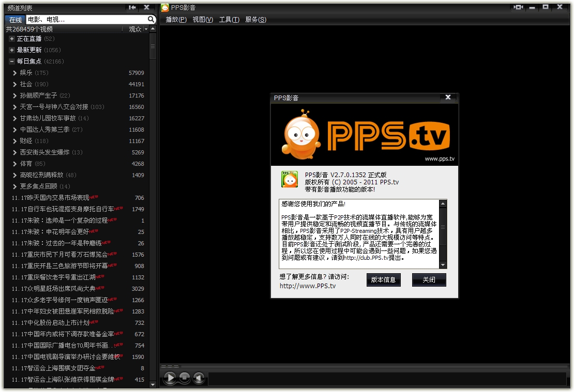Click the 关闭 button in dialog
The image size is (574, 392).
429,280
